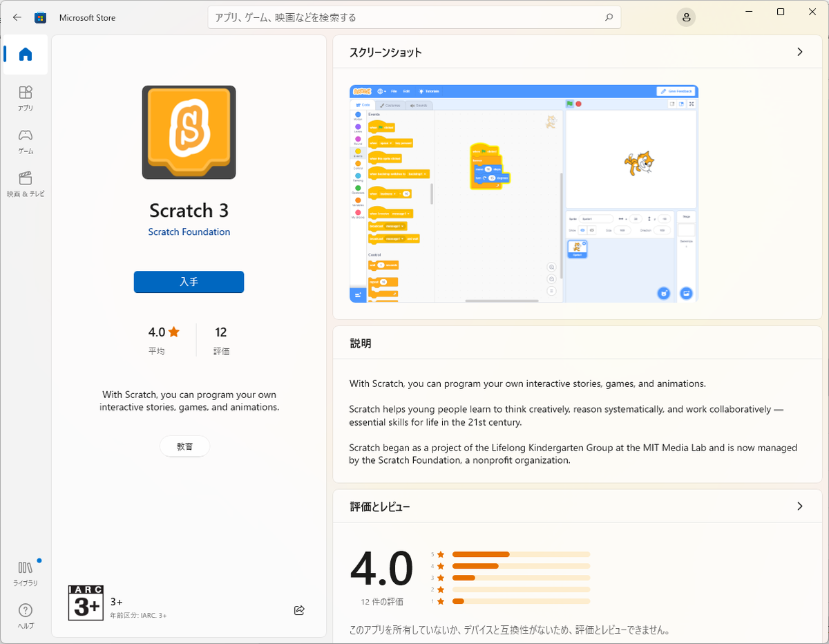Screen dimensions: 829x644
Task: Click the スクリーンショット heading text
Action: [x=385, y=53]
